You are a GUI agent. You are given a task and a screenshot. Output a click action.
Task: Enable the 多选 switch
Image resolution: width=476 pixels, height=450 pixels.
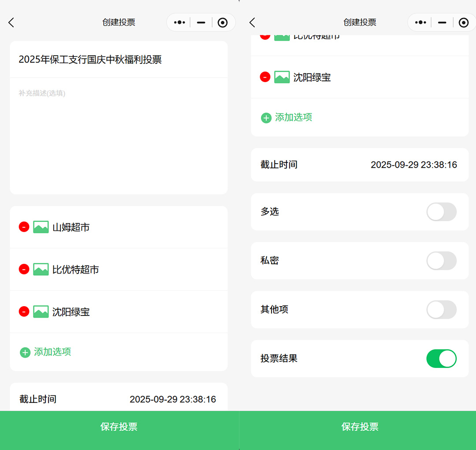pos(441,212)
